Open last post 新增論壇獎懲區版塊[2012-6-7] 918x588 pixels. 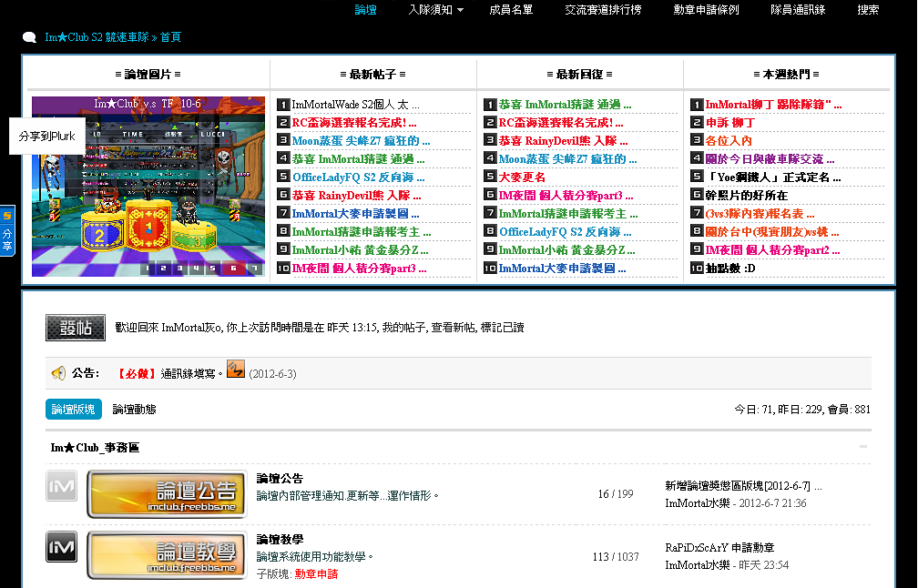743,486
